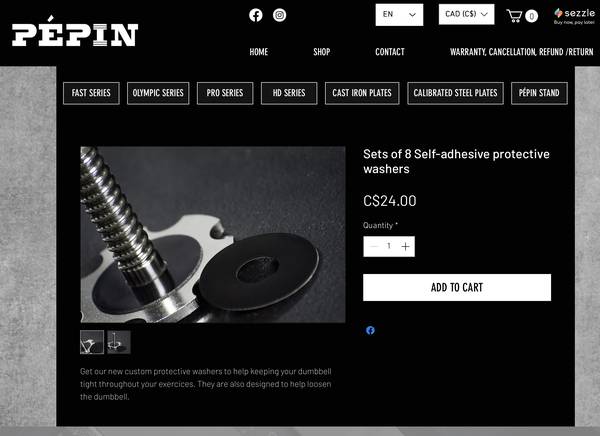
Task: Navigate to the Home menu item
Action: tap(258, 52)
